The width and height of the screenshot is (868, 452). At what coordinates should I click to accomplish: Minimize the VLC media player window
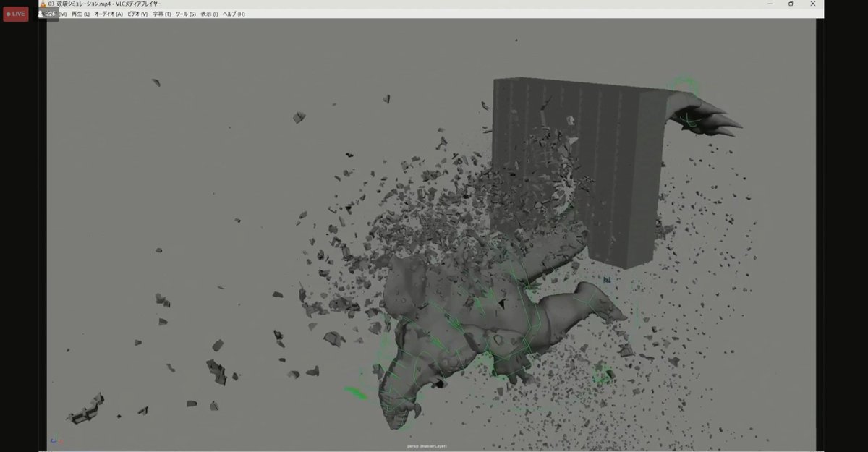770,4
